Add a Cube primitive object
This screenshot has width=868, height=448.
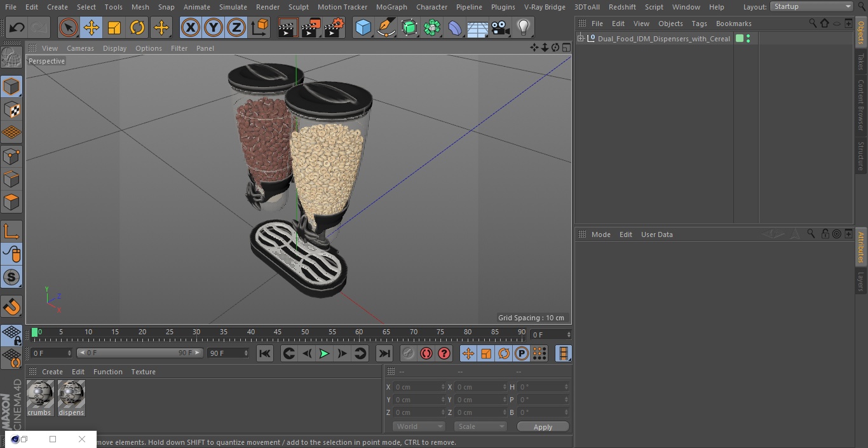click(363, 27)
